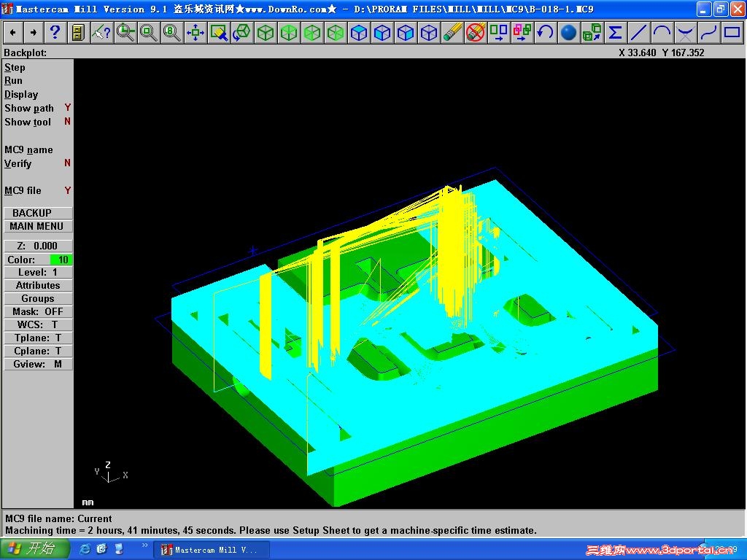Image resolution: width=747 pixels, height=560 pixels.
Task: Select the Analyze cursor-question icon
Action: click(x=101, y=33)
